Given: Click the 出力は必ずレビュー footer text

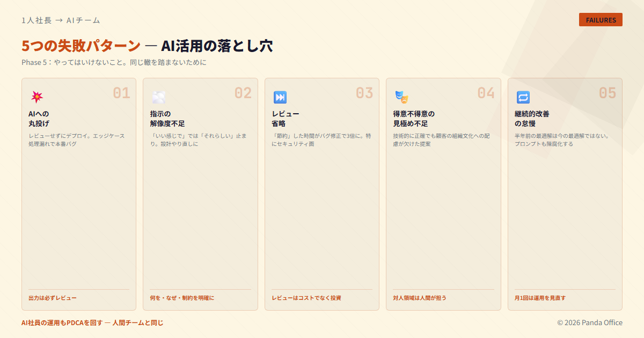Looking at the screenshot, I should point(53,298).
